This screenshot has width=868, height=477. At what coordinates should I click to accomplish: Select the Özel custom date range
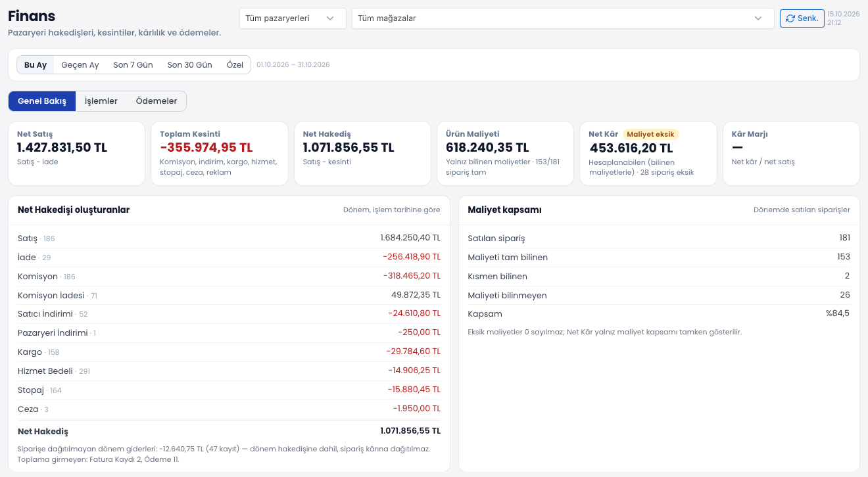tap(235, 65)
